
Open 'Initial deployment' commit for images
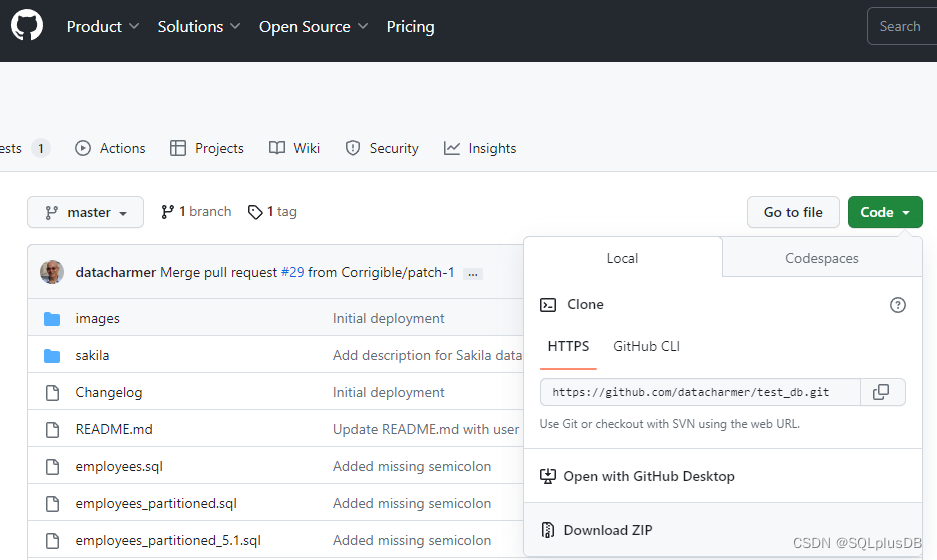(388, 319)
